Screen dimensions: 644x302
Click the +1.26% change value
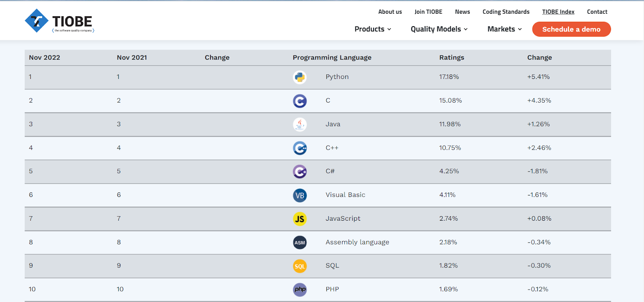[x=539, y=124]
